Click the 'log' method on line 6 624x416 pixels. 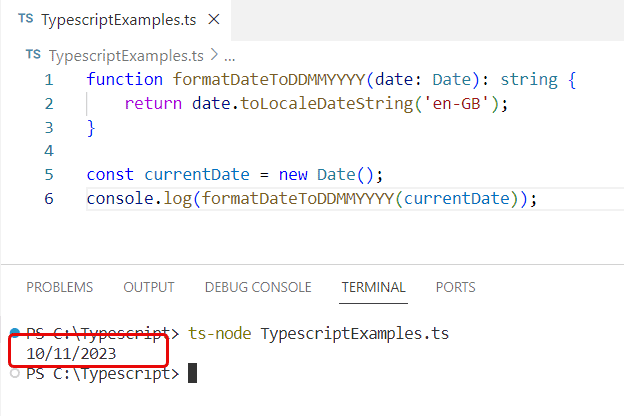[x=177, y=199]
